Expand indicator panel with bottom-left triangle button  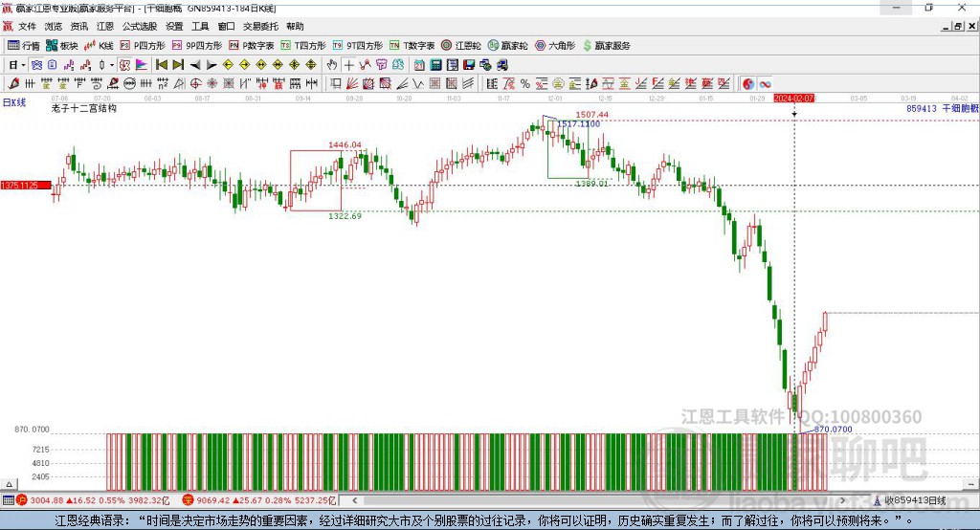[x=9, y=484]
